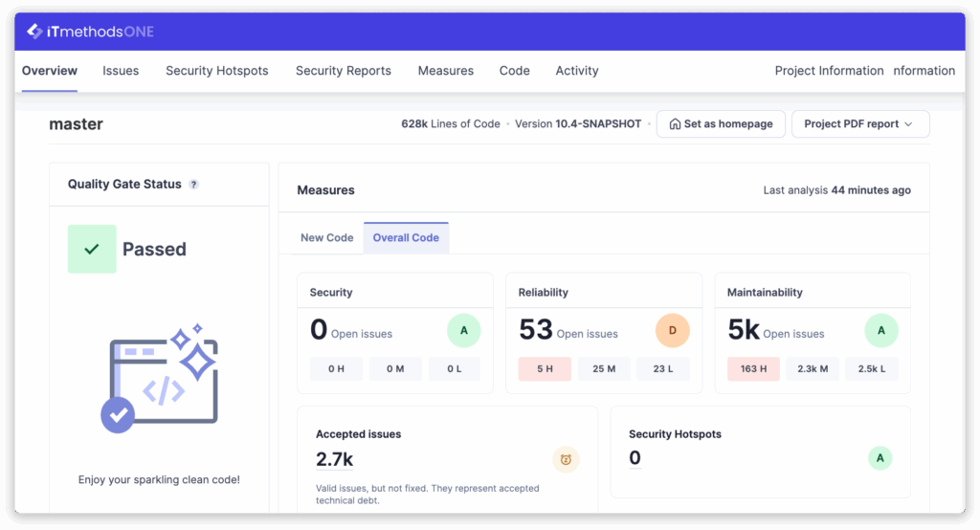Select the Overall Code tab

tap(406, 238)
